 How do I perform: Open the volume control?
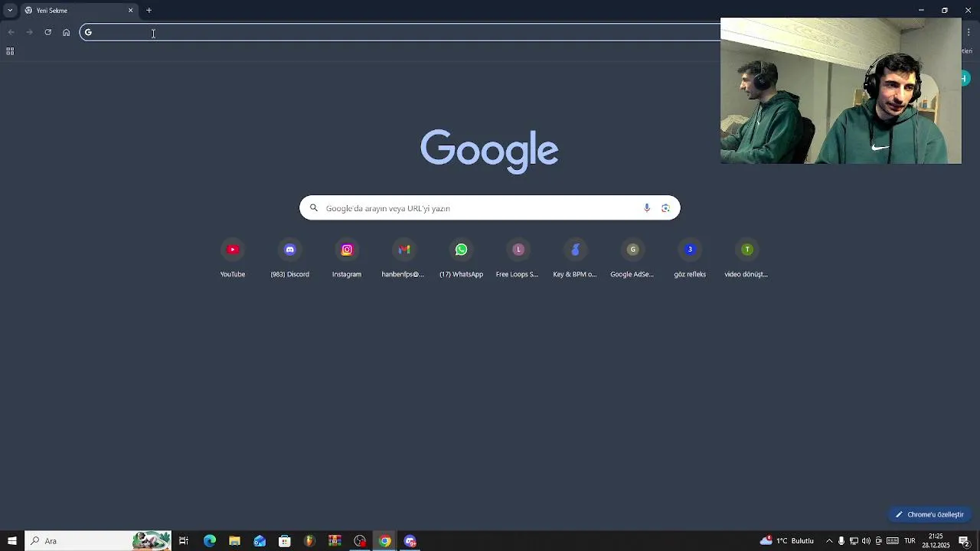tap(866, 541)
